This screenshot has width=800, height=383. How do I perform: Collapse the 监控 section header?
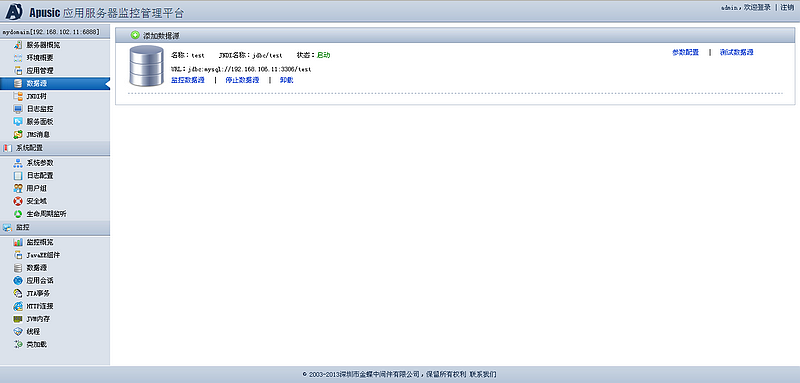point(55,227)
